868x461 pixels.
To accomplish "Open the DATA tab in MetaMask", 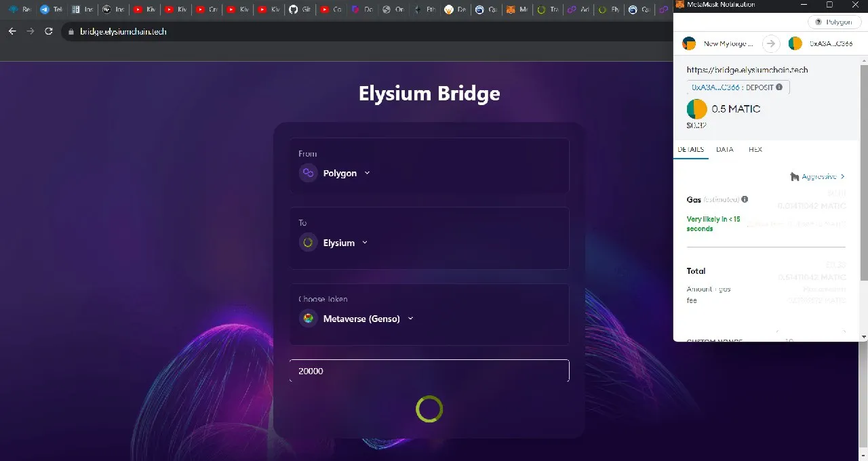I will [725, 149].
